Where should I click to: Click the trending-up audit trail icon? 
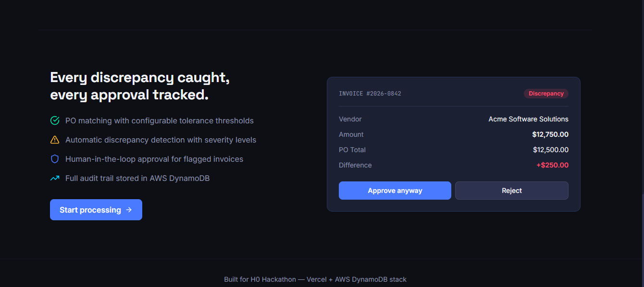[x=55, y=178]
